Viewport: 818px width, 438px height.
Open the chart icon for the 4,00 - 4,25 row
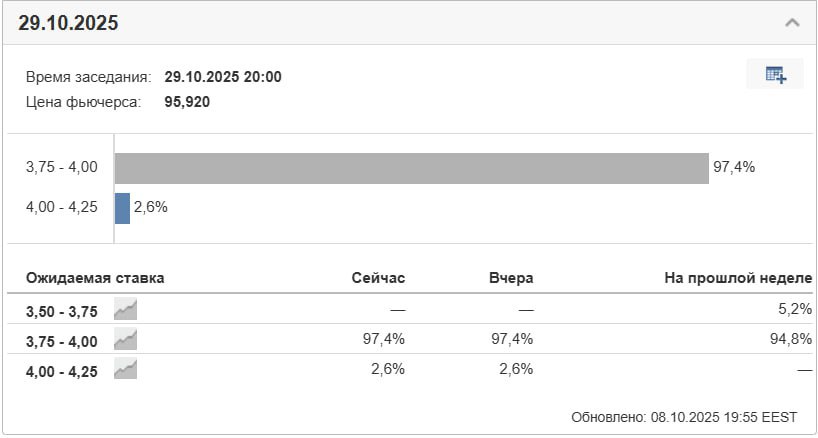(x=126, y=370)
